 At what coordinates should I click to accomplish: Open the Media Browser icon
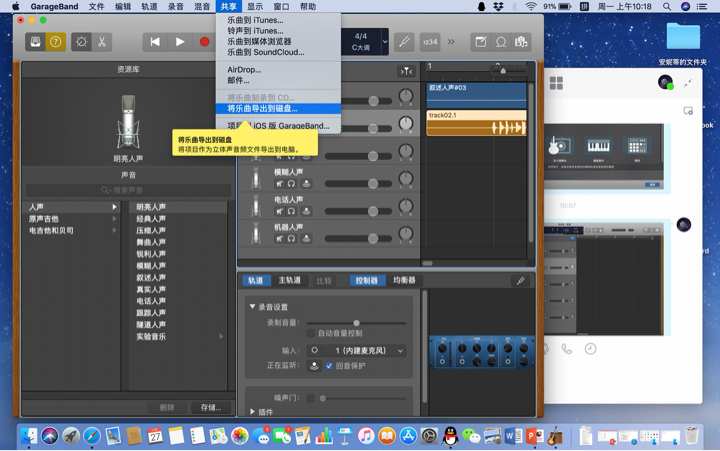point(521,42)
